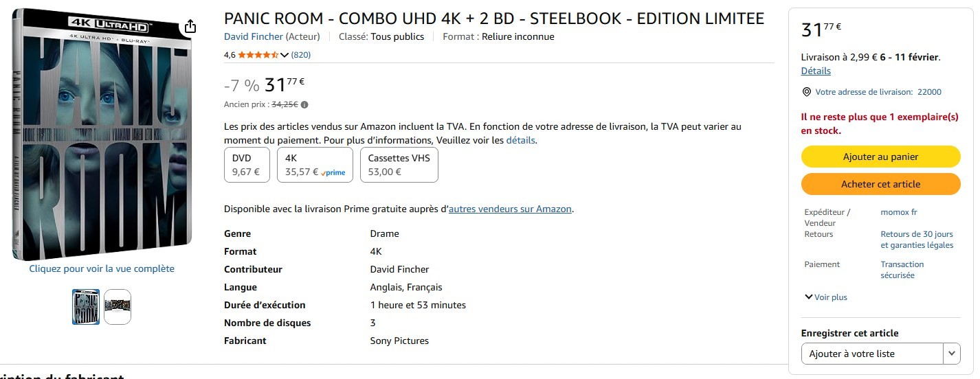This screenshot has height=379, width=980.
Task: Follow autres vendeurs sur Amazon link
Action: click(x=510, y=209)
